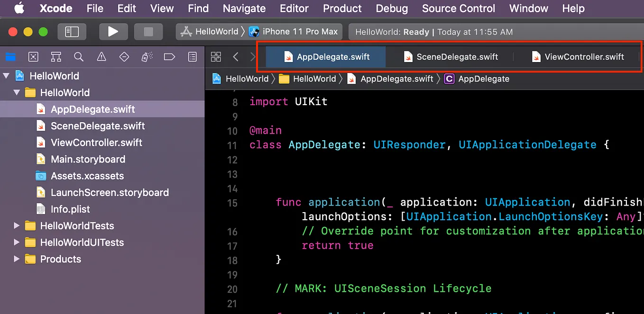Show the Source Control navigator
644x314 pixels.
tap(33, 57)
